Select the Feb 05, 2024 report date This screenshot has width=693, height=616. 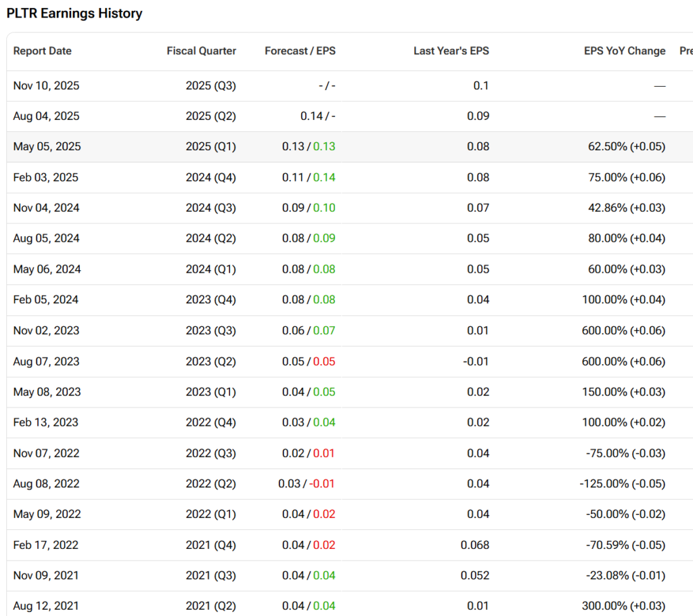[x=45, y=299]
